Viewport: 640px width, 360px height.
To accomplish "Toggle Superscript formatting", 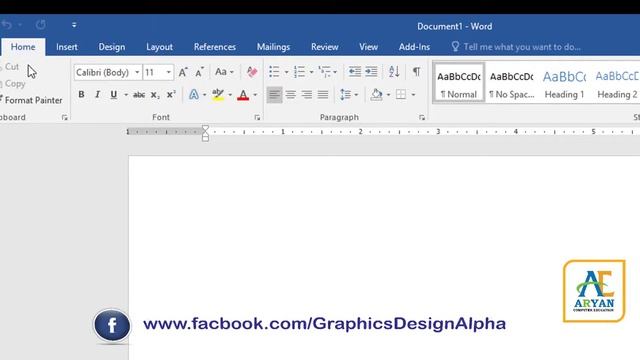I will tap(171, 95).
